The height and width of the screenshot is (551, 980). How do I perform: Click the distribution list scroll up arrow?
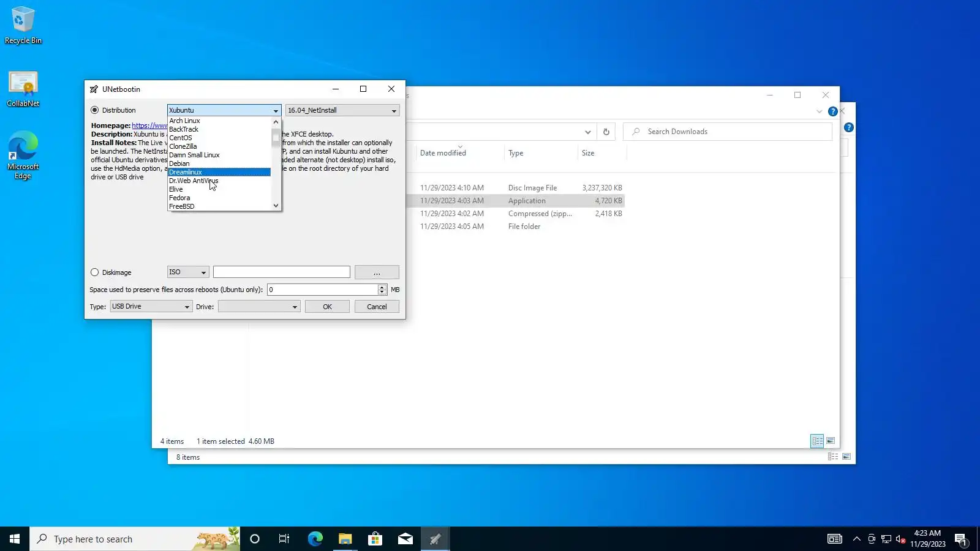coord(276,121)
